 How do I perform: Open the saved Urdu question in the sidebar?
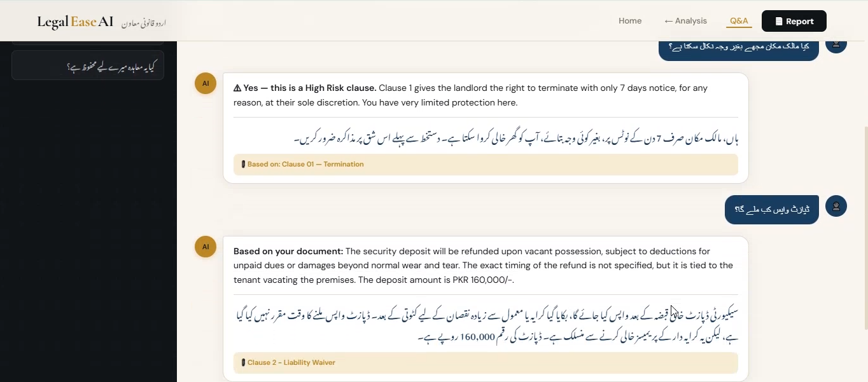87,65
